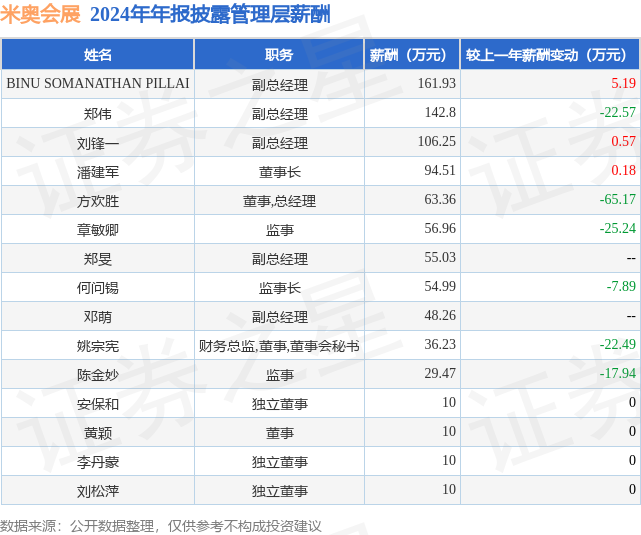This screenshot has height=535, width=641.
Task: Select the name 安保和
Action: (98, 404)
